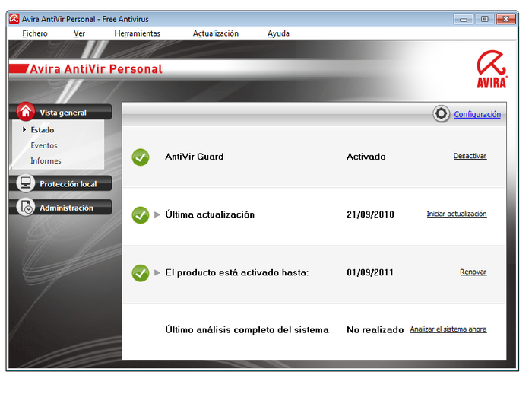This screenshot has height=394, width=532.
Task: Click the Avira AntiVir Personal banner title
Action: (x=97, y=69)
